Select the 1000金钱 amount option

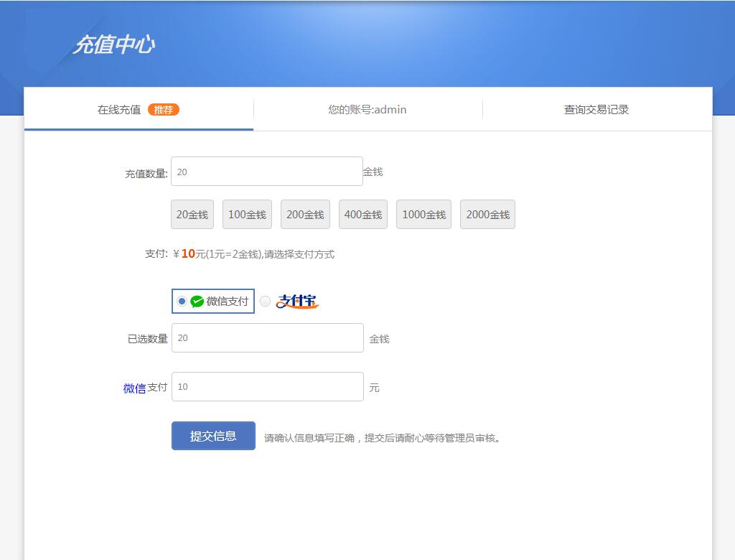[423, 214]
